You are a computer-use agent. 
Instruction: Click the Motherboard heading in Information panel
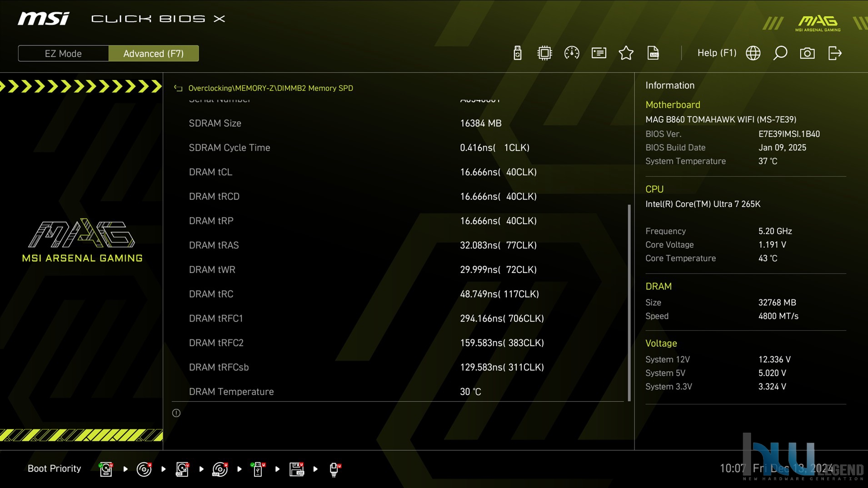673,105
